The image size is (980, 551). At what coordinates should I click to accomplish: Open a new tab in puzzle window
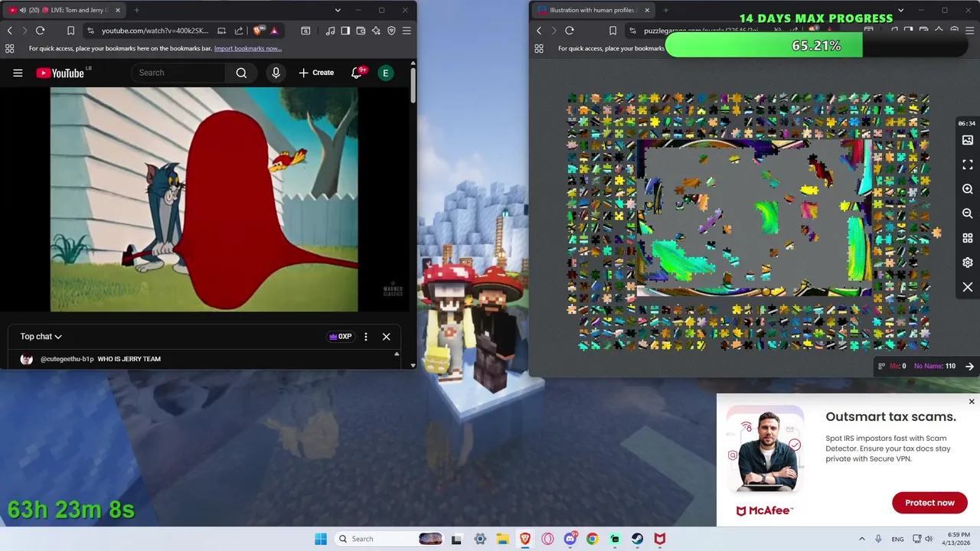coord(665,10)
